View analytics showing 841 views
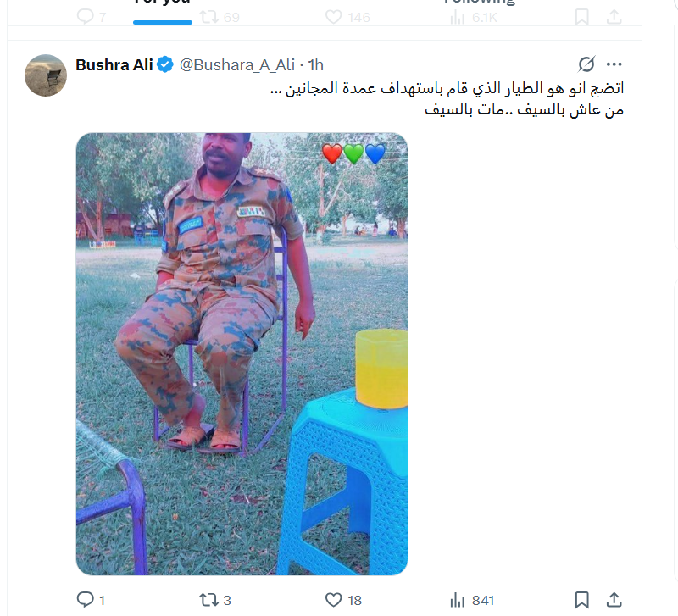The width and height of the screenshot is (678, 616). (x=472, y=600)
